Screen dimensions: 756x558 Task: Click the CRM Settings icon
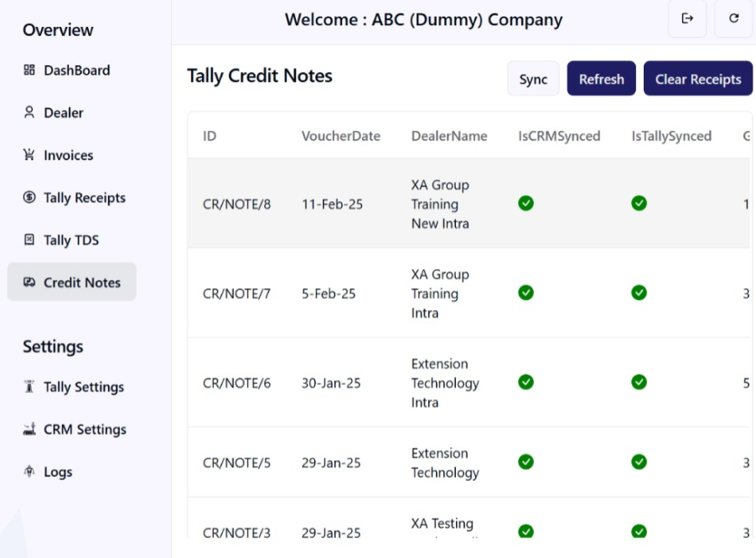tap(29, 430)
